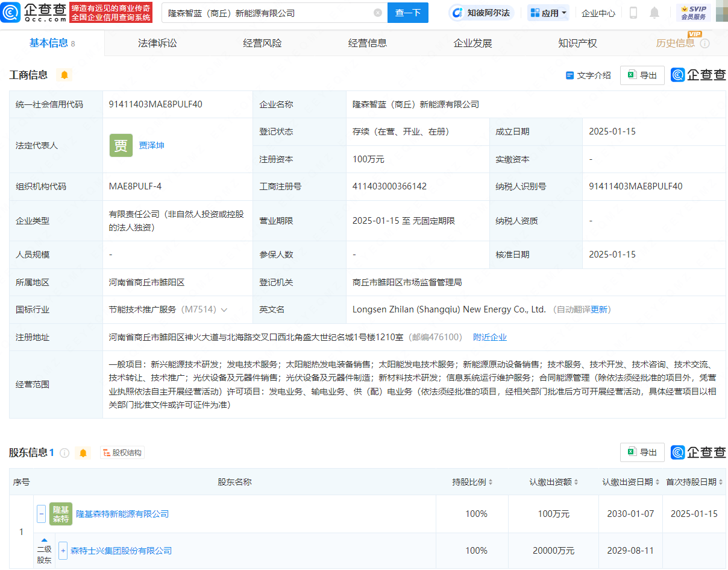Open the mobile app icon in header

click(x=633, y=12)
